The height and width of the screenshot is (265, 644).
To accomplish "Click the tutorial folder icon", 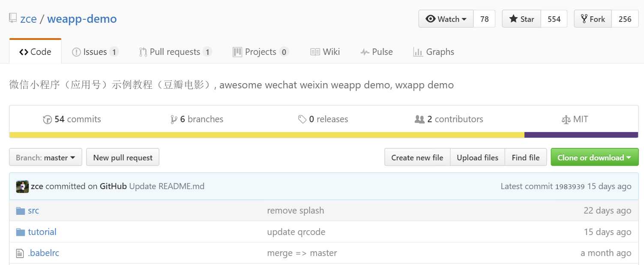I will tap(21, 232).
